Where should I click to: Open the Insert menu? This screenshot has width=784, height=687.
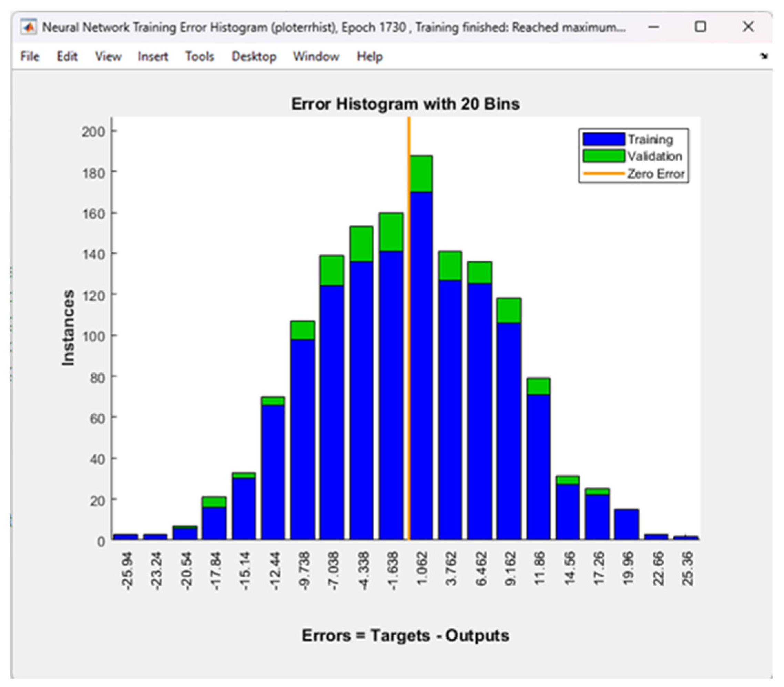coord(153,56)
